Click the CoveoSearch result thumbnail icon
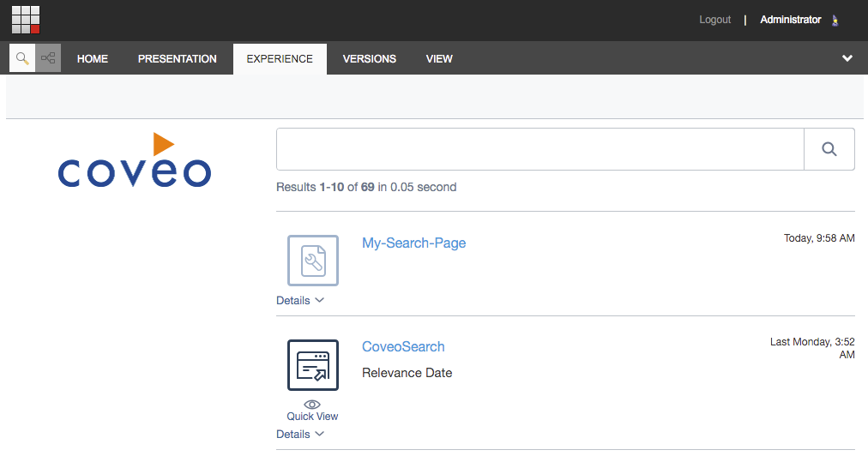Screen dimensions: 868x456 [x=313, y=365]
